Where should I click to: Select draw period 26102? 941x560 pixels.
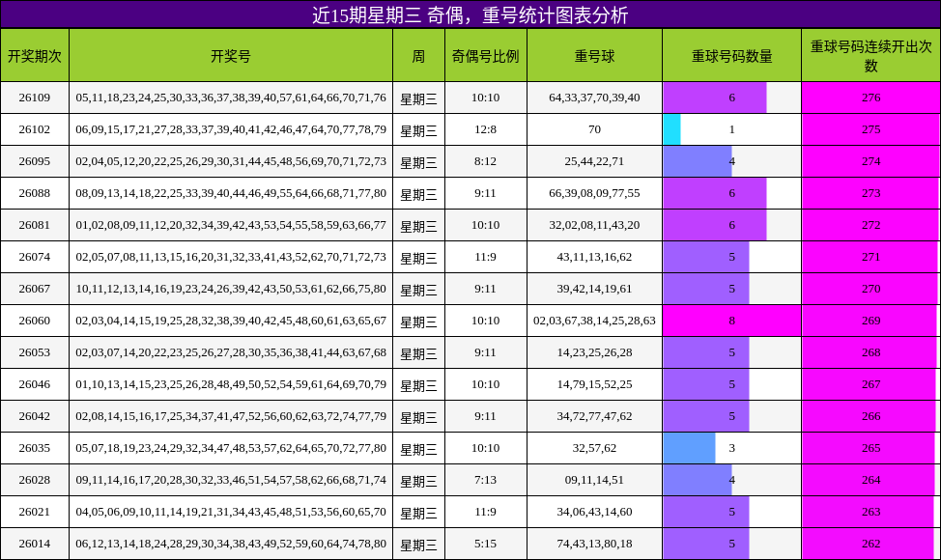tap(35, 129)
